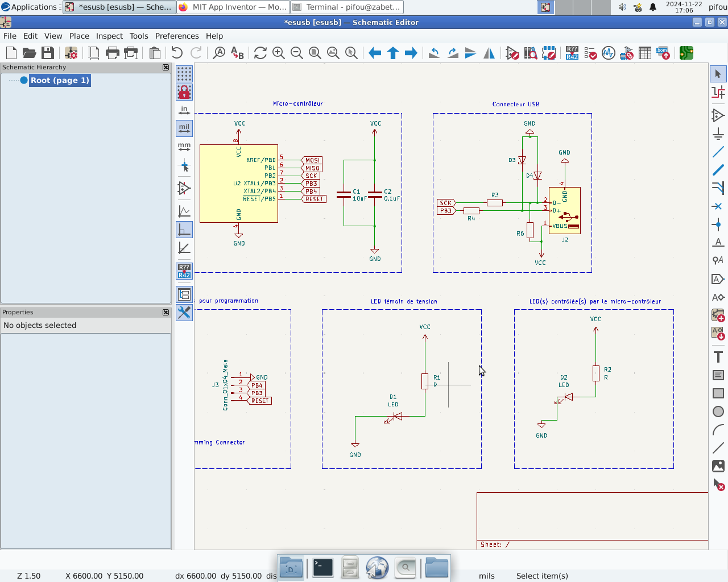Screen dimensions: 728x582
Task: Generate Bill of Materials icon
Action: pyautogui.click(x=663, y=53)
